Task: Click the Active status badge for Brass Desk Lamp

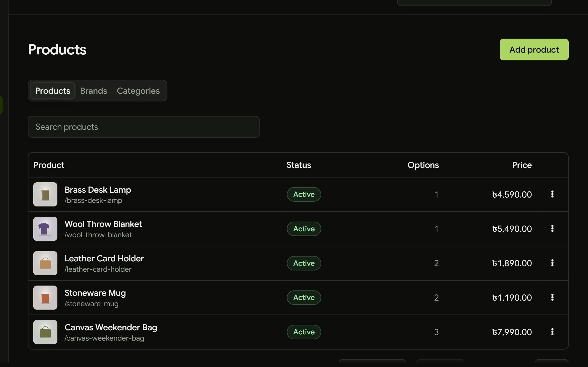Action: coord(304,195)
